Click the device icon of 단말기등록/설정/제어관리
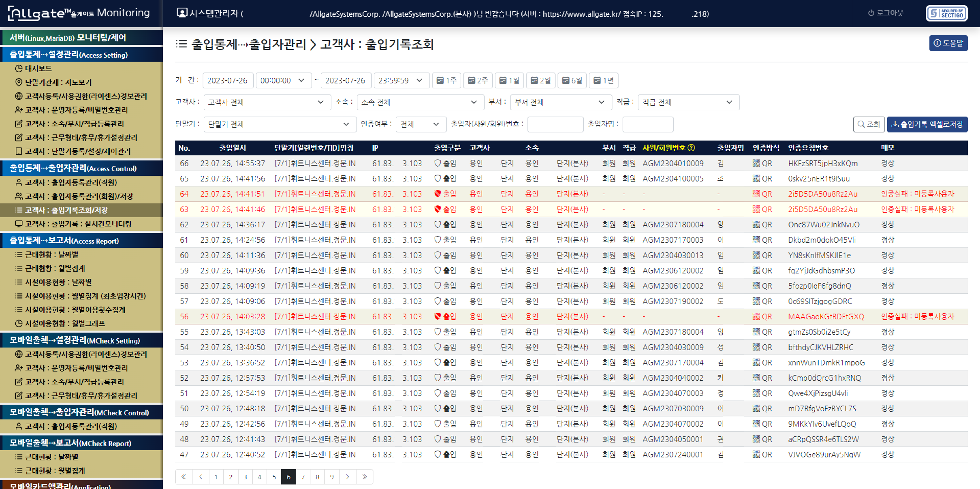Image resolution: width=980 pixels, height=489 pixels. pyautogui.click(x=19, y=151)
